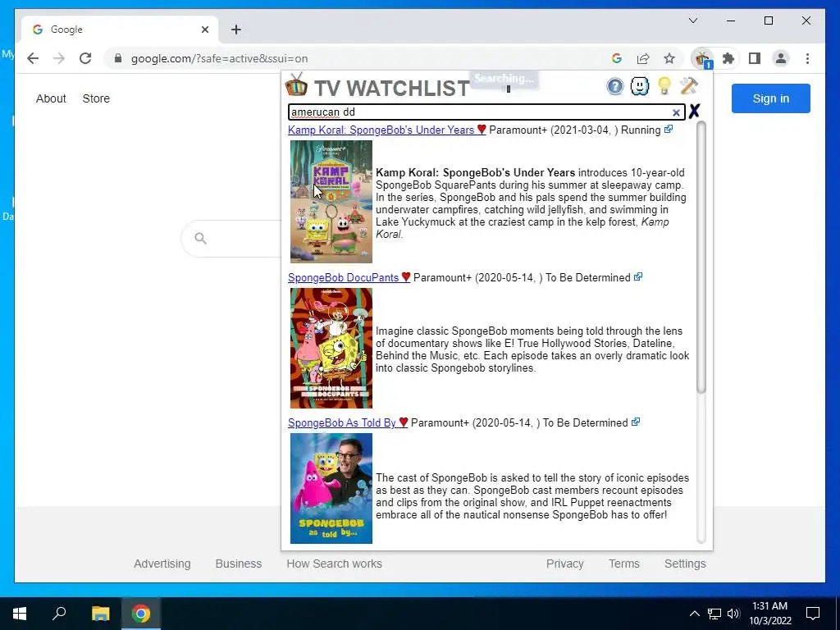Open the Chrome three-dot menu
Image resolution: width=840 pixels, height=630 pixels.
click(x=807, y=58)
